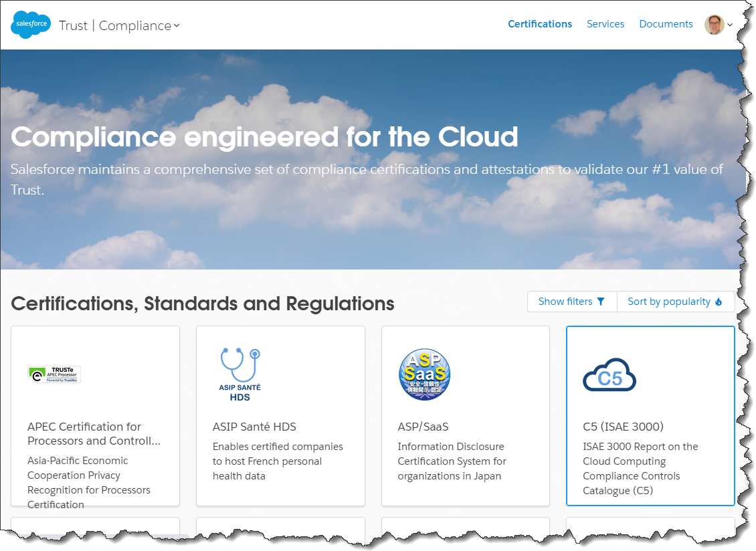This screenshot has height=551, width=756.
Task: Click 'Certifications, Standards and Regulations' heading
Action: [203, 304]
